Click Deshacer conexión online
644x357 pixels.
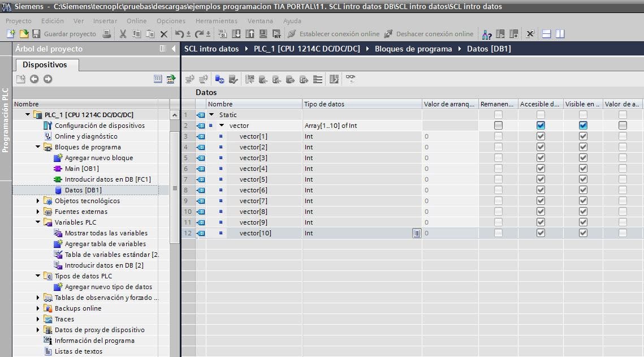[x=429, y=34]
